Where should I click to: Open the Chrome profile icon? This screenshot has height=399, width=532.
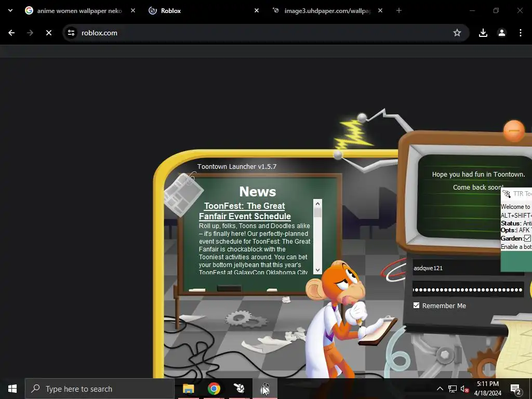pyautogui.click(x=502, y=33)
